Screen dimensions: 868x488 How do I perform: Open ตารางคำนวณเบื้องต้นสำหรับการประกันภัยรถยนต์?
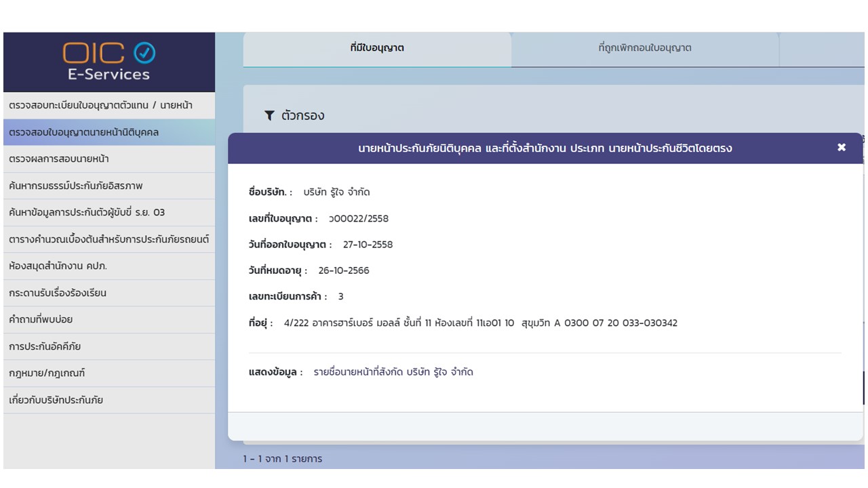click(109, 239)
